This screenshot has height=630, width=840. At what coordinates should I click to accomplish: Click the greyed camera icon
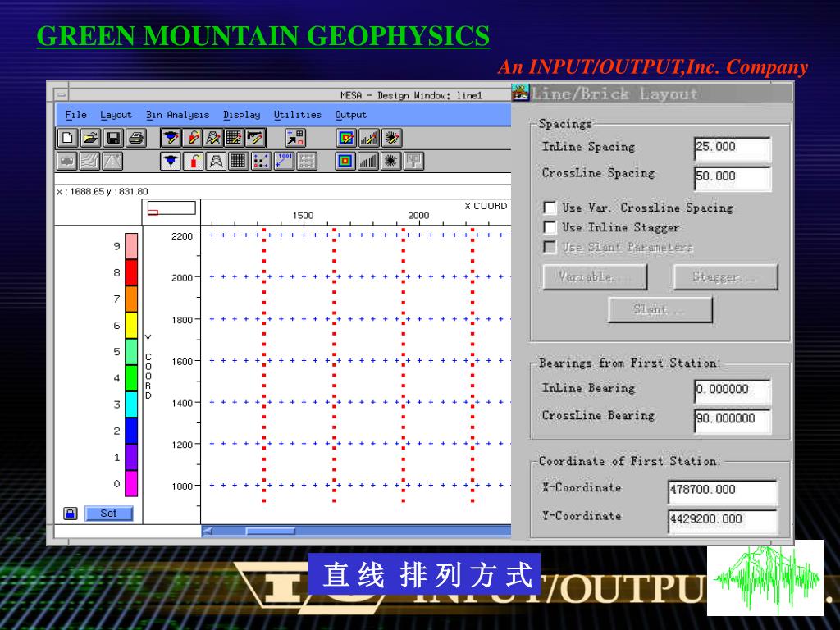67,161
